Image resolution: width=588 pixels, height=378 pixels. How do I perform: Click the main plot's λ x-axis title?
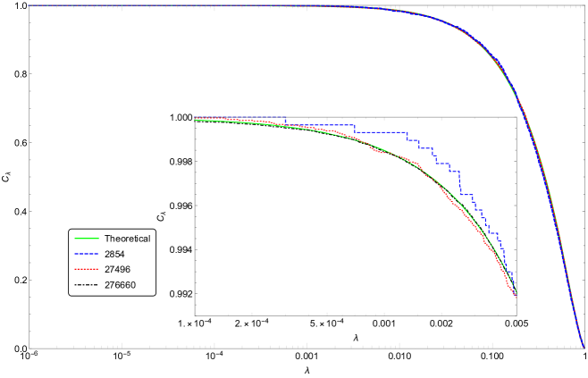coord(307,371)
